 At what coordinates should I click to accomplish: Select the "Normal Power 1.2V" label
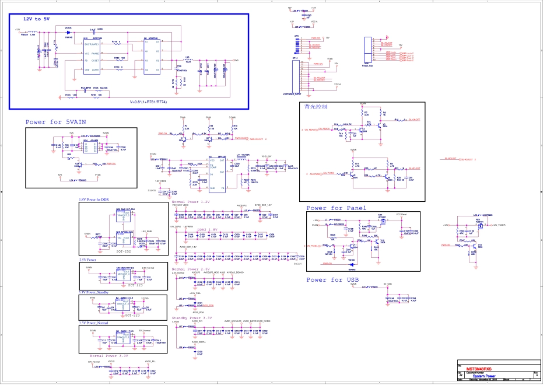tap(190, 201)
